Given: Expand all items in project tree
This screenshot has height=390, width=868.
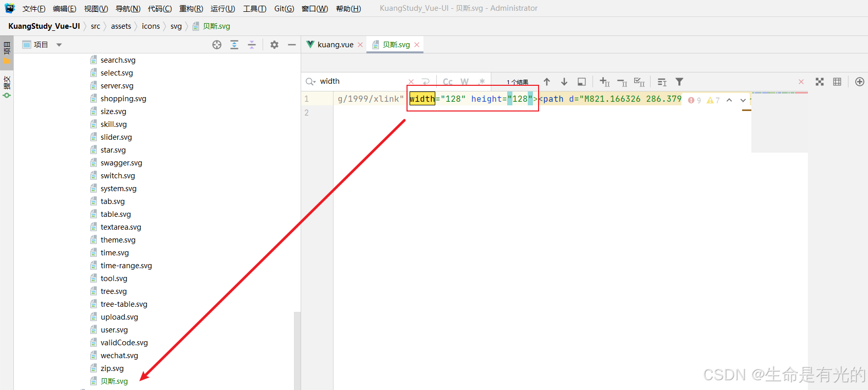Looking at the screenshot, I should point(234,45).
